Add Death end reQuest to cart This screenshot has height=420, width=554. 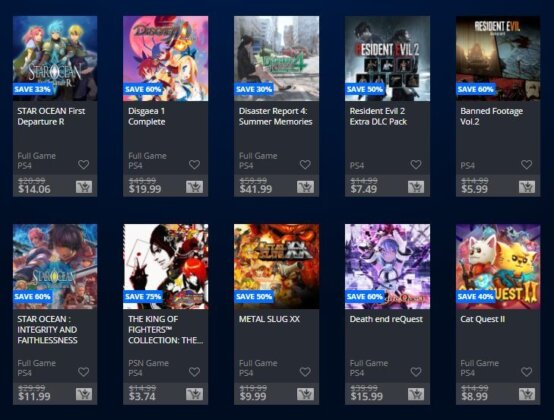coord(416,394)
